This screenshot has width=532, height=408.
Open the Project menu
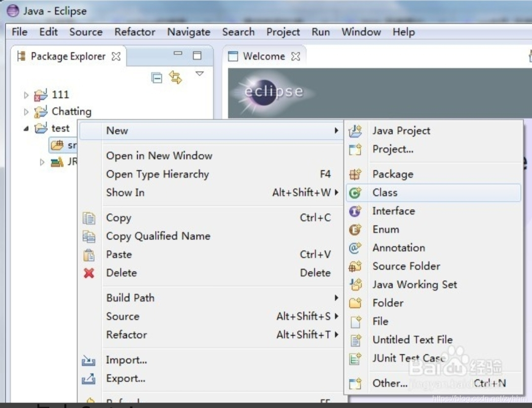click(283, 32)
